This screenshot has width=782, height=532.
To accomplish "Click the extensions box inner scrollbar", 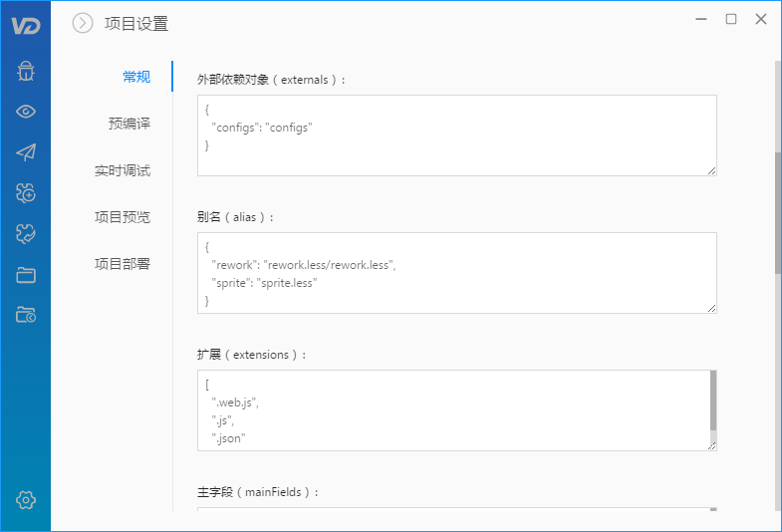I will [713, 400].
